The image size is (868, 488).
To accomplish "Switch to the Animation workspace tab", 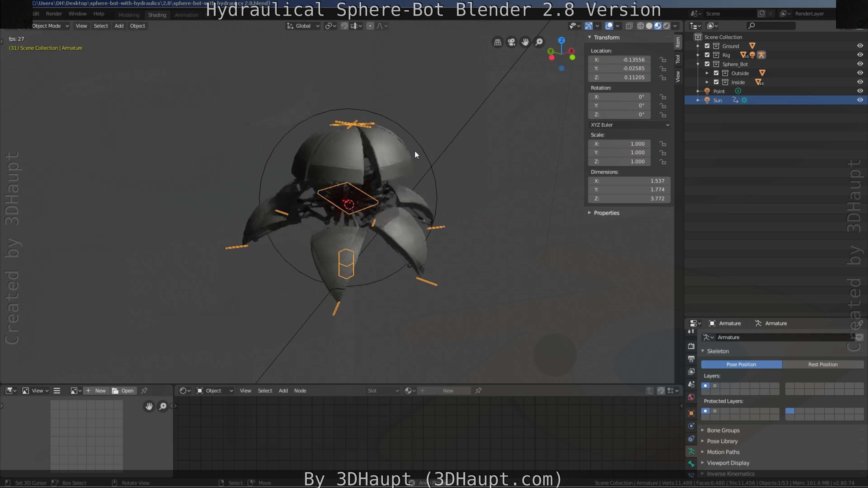I will (186, 15).
